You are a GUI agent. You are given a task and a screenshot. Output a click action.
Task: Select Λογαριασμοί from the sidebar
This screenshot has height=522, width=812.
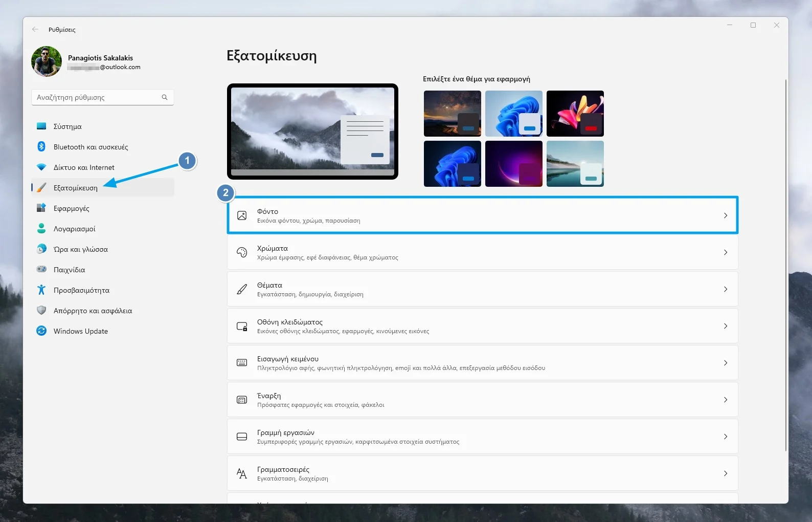[74, 229]
